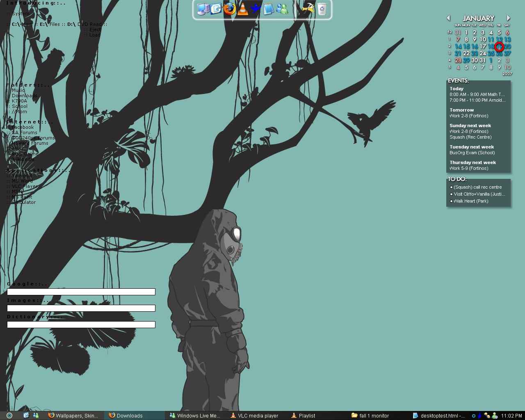Open //Mom folder link
Viewport: 525px width, 420px height.
pyautogui.click(x=19, y=112)
